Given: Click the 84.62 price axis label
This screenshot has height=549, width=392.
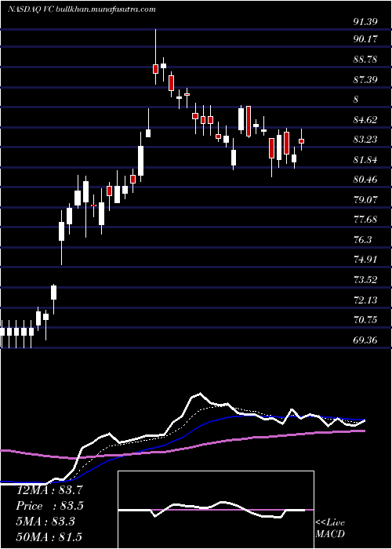Looking at the screenshot, I should [365, 120].
